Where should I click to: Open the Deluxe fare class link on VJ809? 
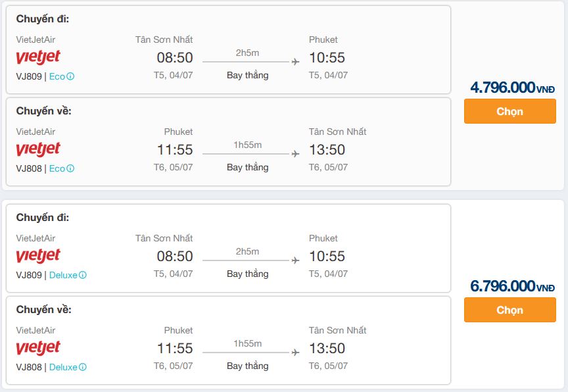click(x=63, y=275)
